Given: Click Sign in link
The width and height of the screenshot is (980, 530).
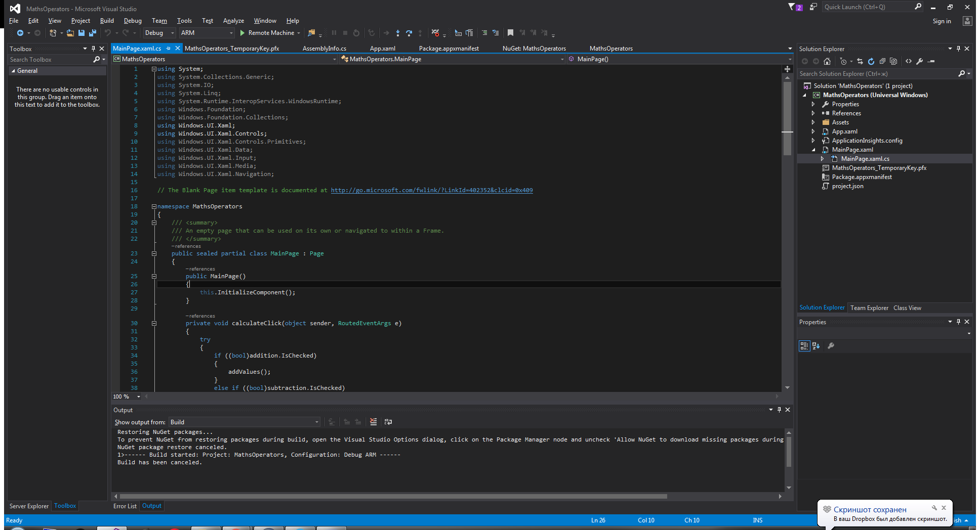Looking at the screenshot, I should click(942, 21).
